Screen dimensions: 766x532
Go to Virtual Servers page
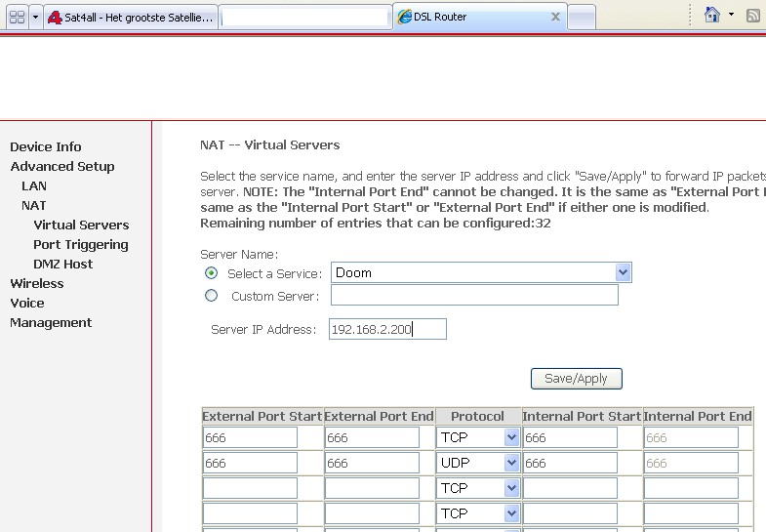(81, 225)
